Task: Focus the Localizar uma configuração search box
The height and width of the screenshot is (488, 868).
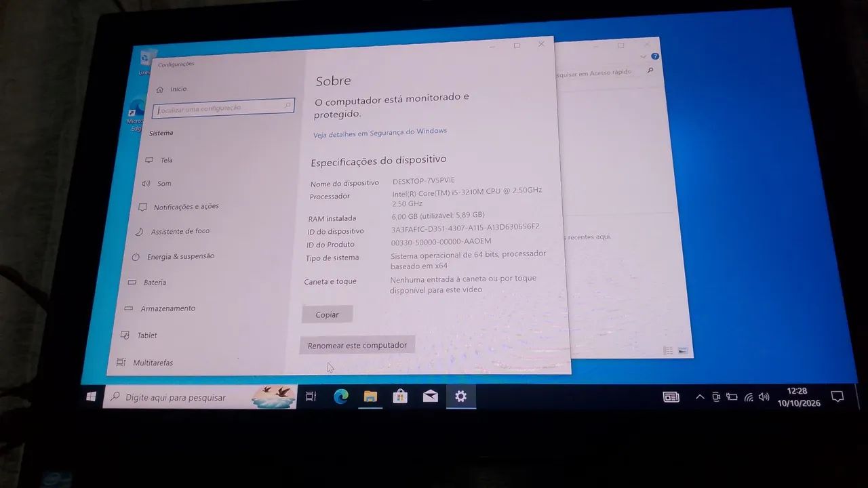Action: pos(224,108)
